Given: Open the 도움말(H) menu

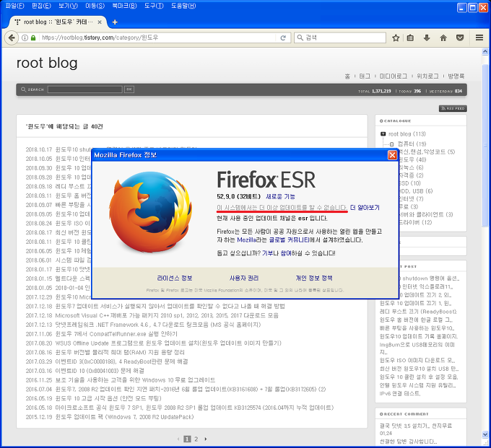Looking at the screenshot, I should [183, 6].
